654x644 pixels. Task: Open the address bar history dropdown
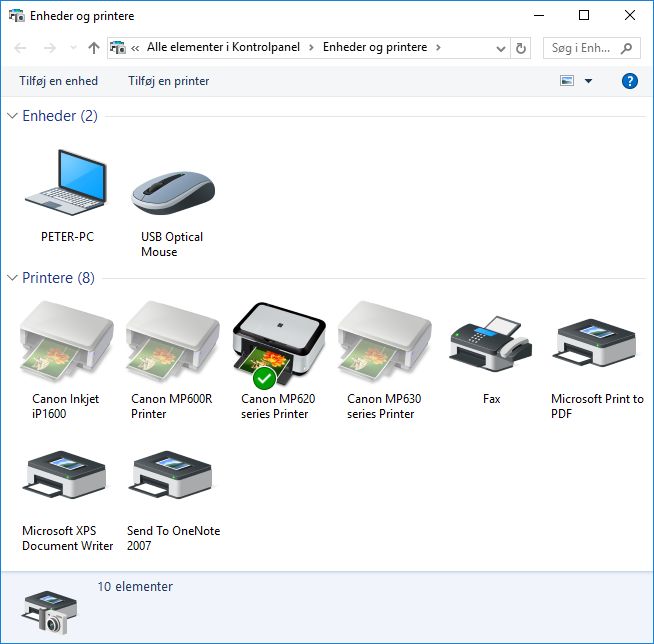501,48
